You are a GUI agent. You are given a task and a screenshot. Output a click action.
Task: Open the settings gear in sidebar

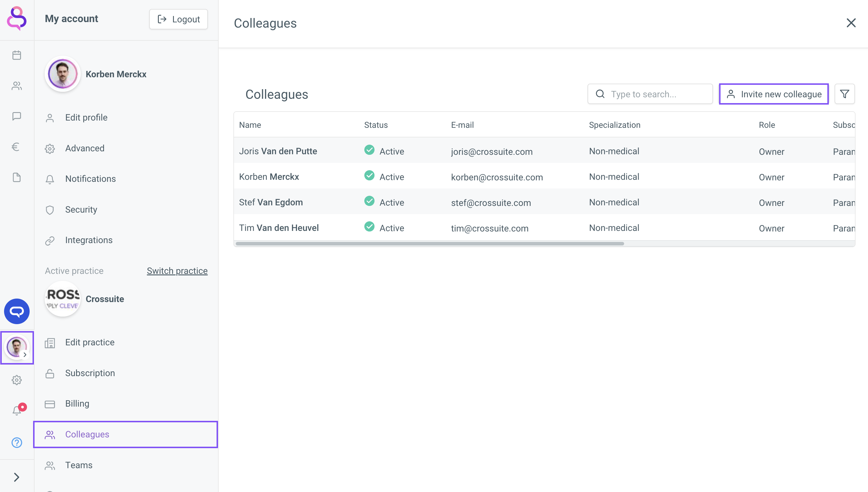[17, 380]
